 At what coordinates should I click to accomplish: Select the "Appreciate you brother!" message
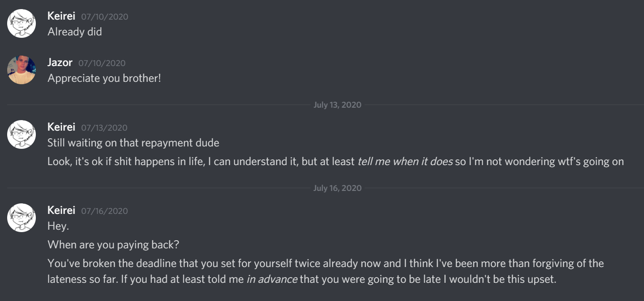click(105, 78)
